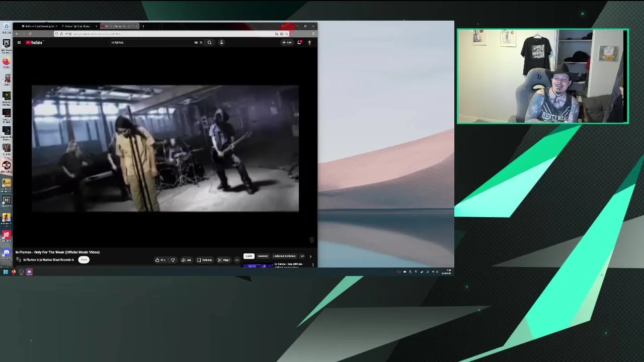The width and height of the screenshot is (644, 362).
Task: Share the video with Jaa button
Action: (186, 260)
